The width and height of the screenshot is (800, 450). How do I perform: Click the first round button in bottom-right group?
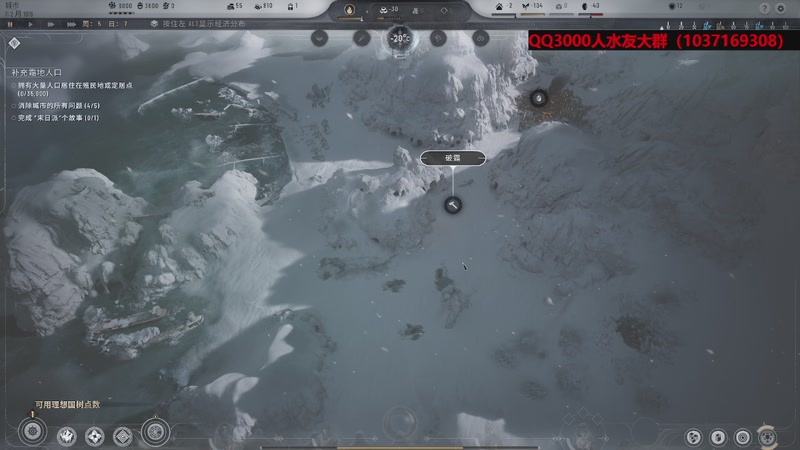point(693,437)
